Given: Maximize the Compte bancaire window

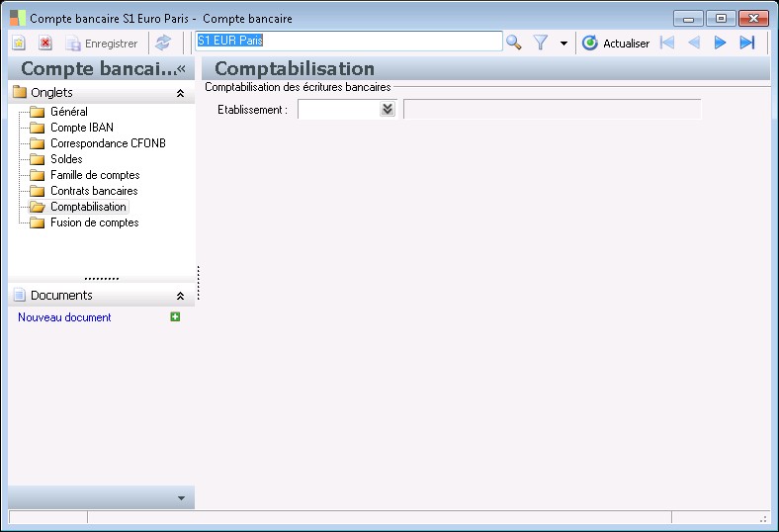Looking at the screenshot, I should pyautogui.click(x=721, y=19).
